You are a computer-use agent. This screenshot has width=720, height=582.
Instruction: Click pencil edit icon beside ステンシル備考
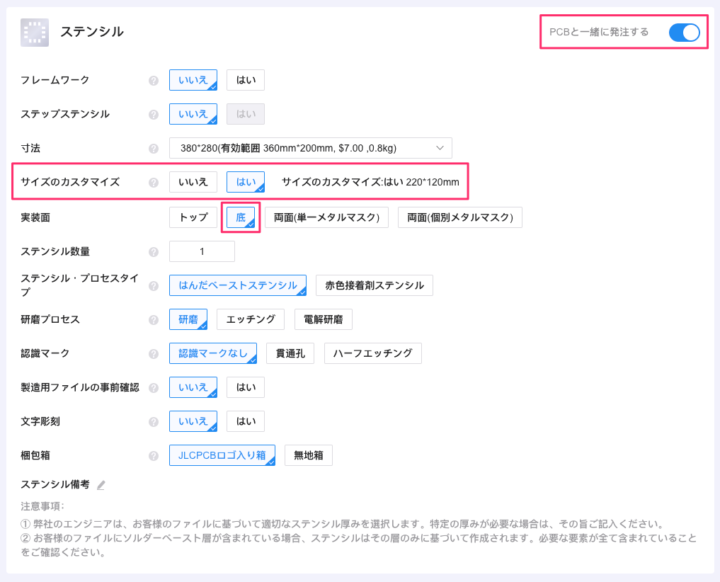(101, 485)
